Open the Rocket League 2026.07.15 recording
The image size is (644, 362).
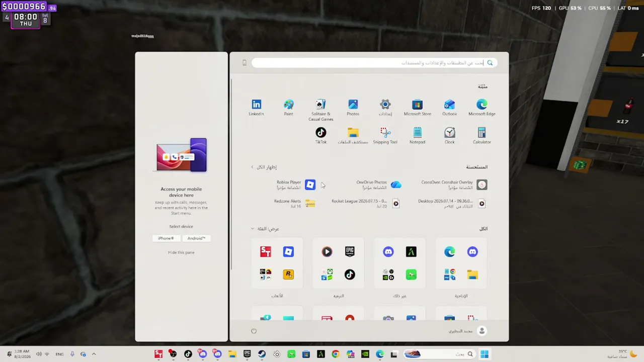(366, 204)
